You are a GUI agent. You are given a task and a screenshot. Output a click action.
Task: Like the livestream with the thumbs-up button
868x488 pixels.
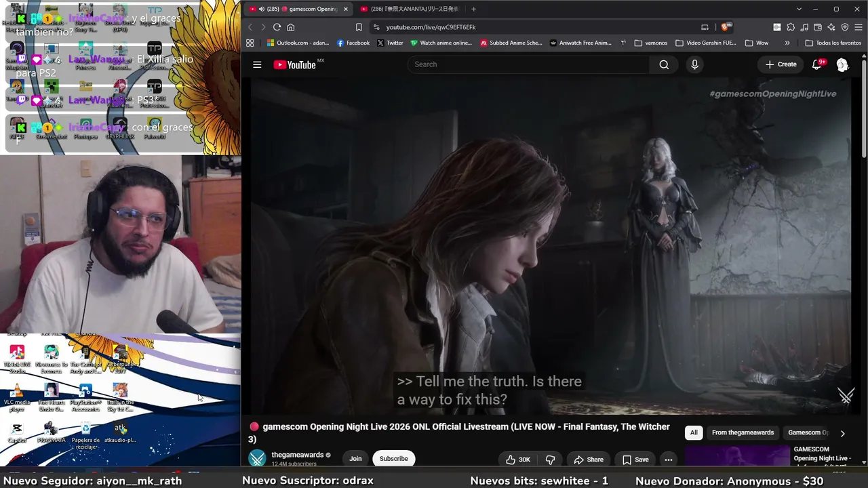tap(518, 460)
